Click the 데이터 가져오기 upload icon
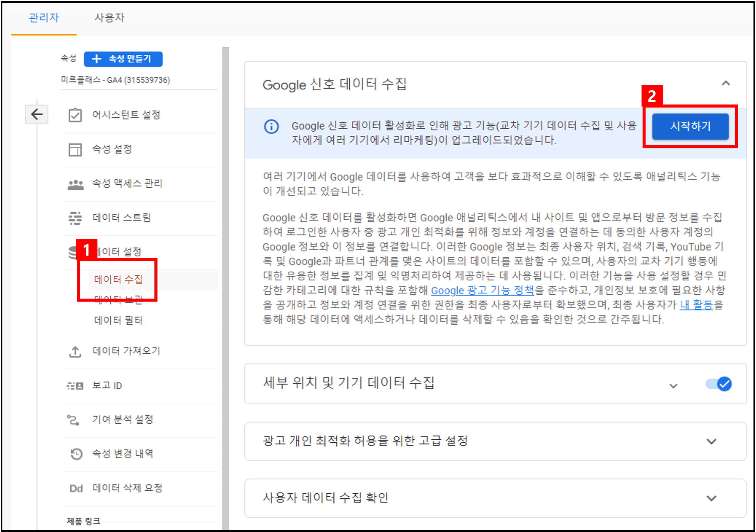 click(x=75, y=351)
